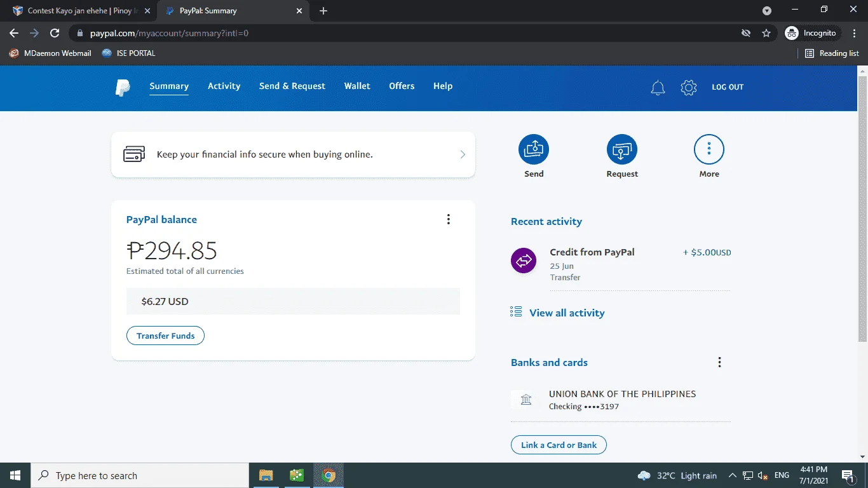Screen dimensions: 868x488
Task: Click the browser address bar
Action: point(407,33)
